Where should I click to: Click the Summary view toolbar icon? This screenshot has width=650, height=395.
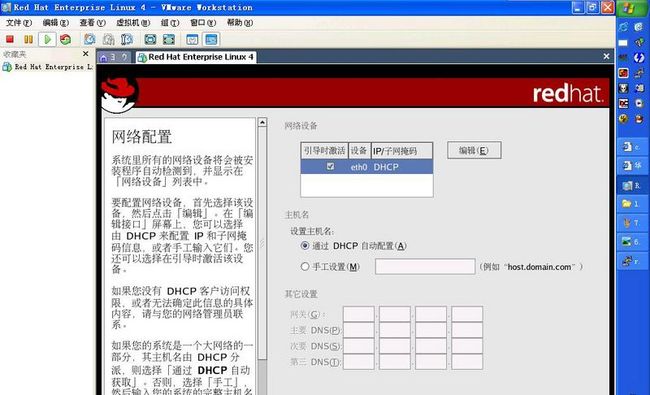(192, 39)
